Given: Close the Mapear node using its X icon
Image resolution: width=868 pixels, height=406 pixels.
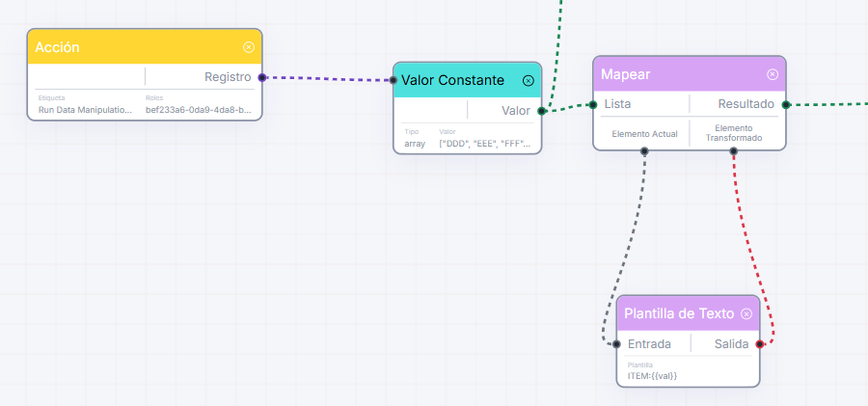Looking at the screenshot, I should click(773, 74).
